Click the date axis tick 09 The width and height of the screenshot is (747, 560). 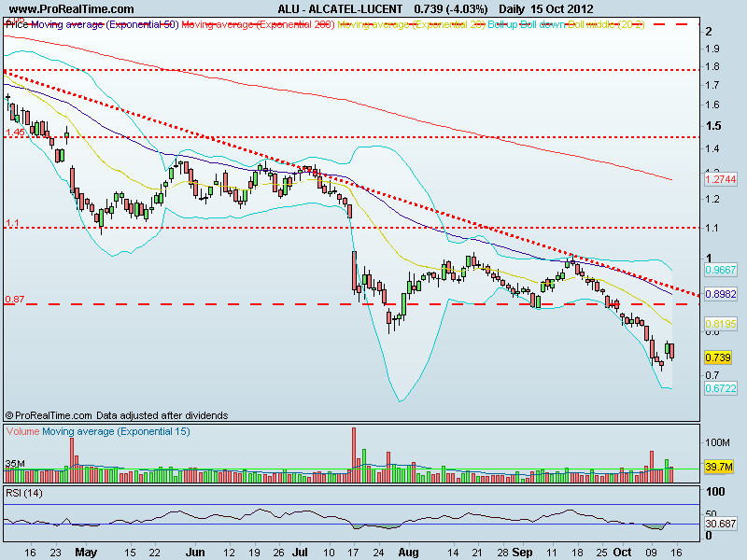(x=652, y=553)
